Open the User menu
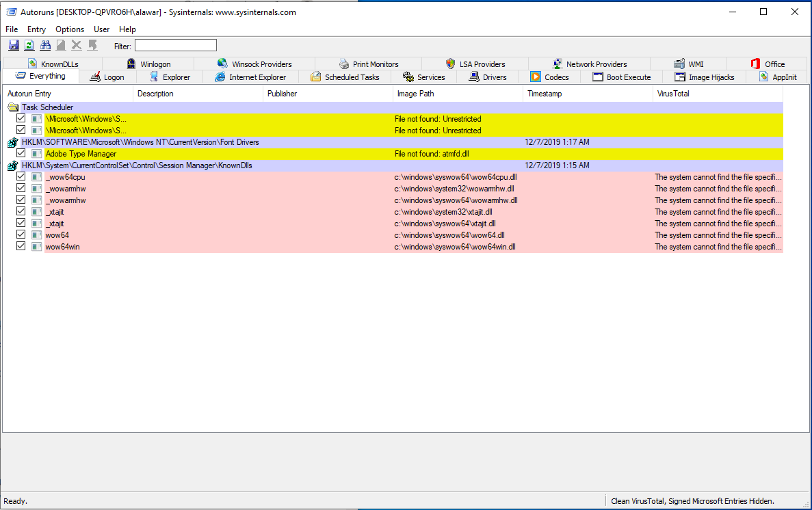This screenshot has width=812, height=510. [101, 29]
